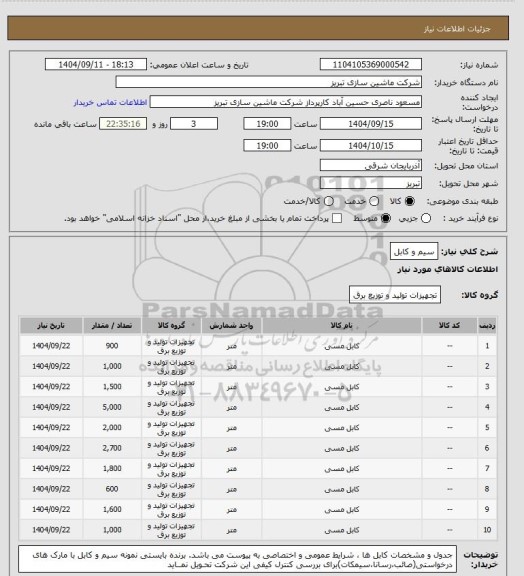Click the countdown timer 22:35:16
The width and height of the screenshot is (524, 576).
(x=123, y=124)
